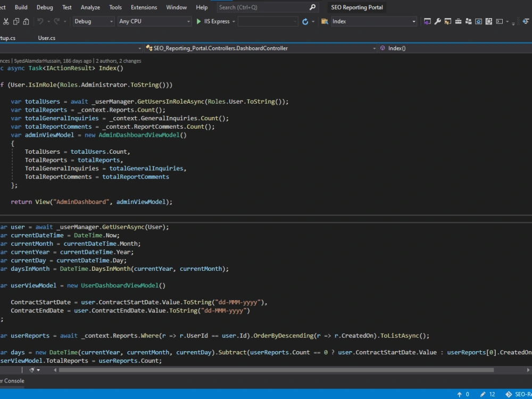Open the Command Window terminal icon
Viewport: 532px width, 399px height.
click(500, 21)
